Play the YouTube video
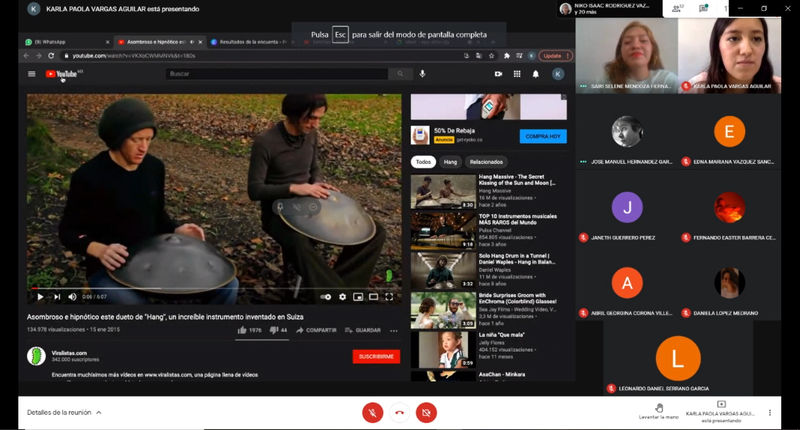Screen dimensions: 800x430 point(40,297)
